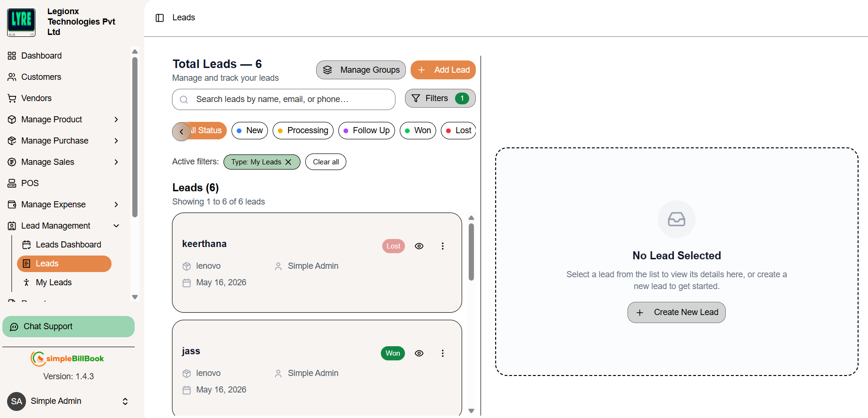Click the Customers people icon

click(12, 77)
